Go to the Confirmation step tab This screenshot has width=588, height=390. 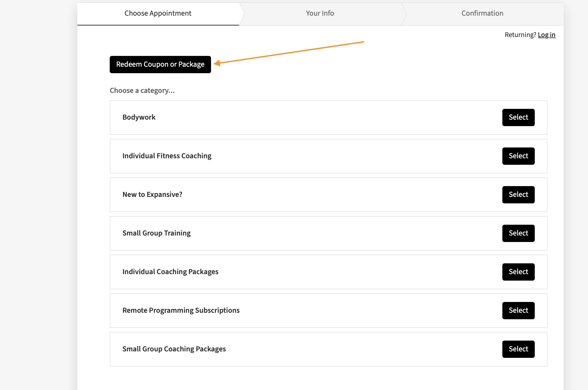point(482,13)
